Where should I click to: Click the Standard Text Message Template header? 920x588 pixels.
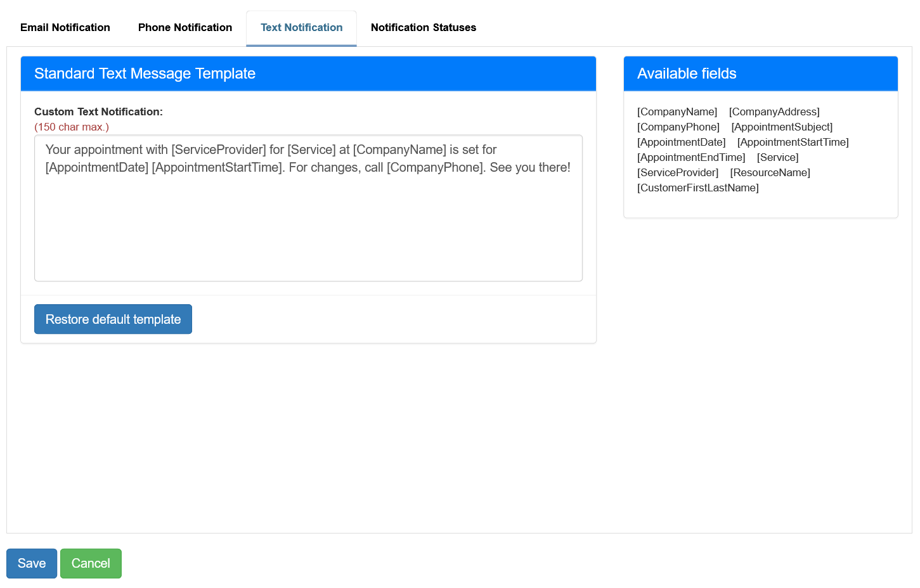click(145, 73)
